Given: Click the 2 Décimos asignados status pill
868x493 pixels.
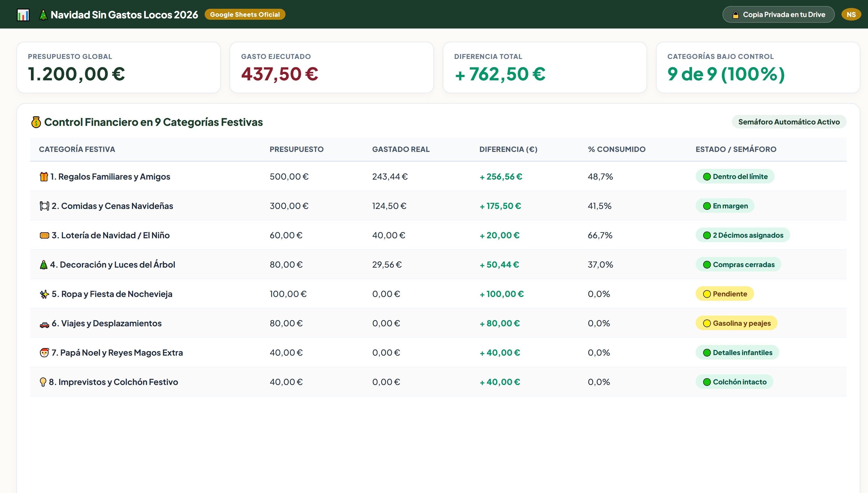Looking at the screenshot, I should (x=743, y=235).
